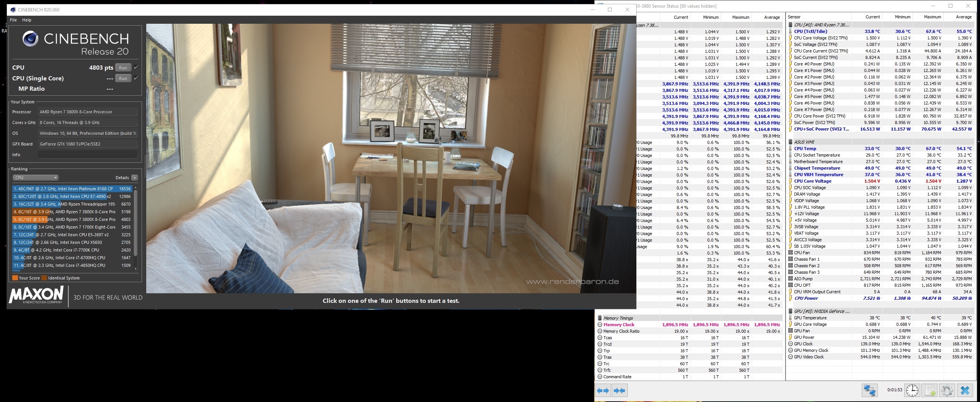Select the CPU+SoC Power sensor row
Screen dimensions: 980x402
pyautogui.click(x=880, y=129)
